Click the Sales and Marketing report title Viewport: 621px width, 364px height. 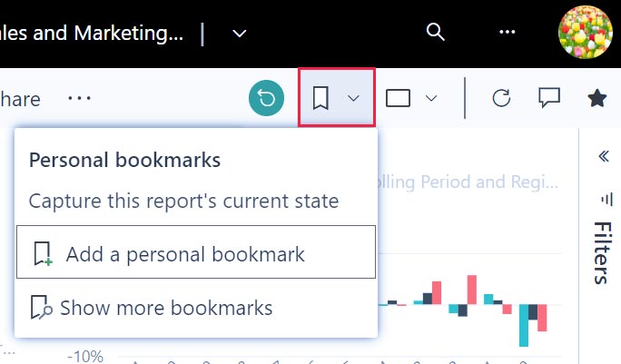click(92, 33)
